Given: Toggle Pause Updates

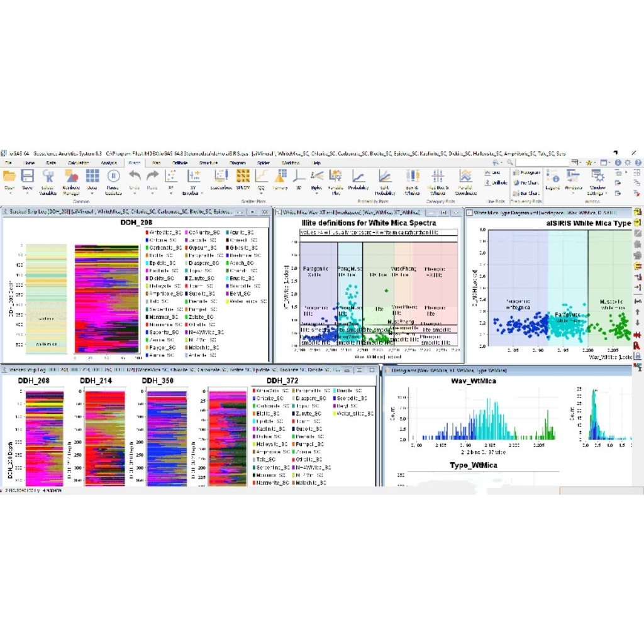Looking at the screenshot, I should point(113,181).
